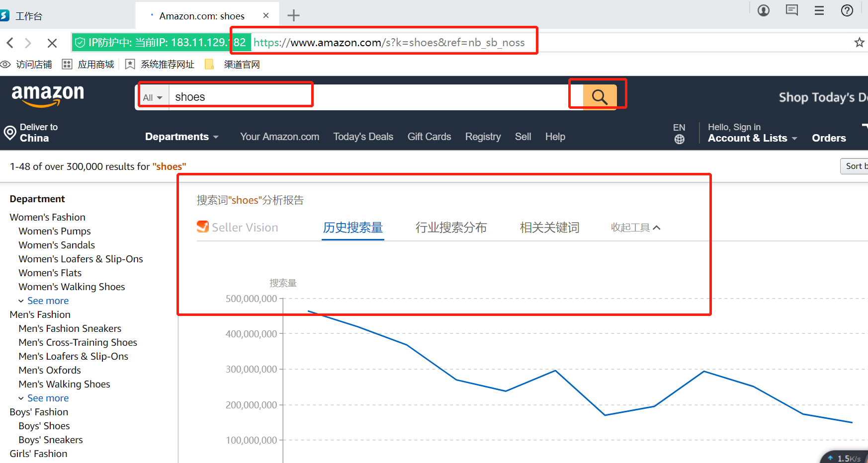Open Today's Deals link
Viewport: 868px width, 463px height.
coord(363,137)
